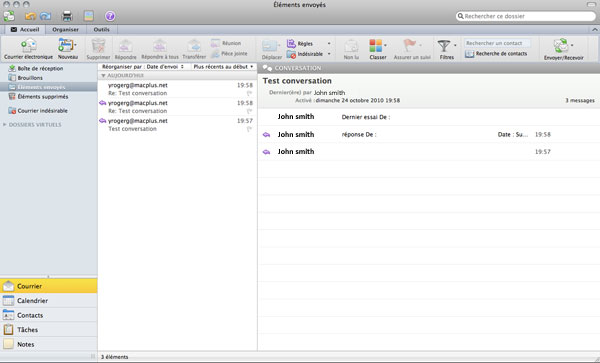Open the My Day icon
600x363 pixels.
point(89,16)
